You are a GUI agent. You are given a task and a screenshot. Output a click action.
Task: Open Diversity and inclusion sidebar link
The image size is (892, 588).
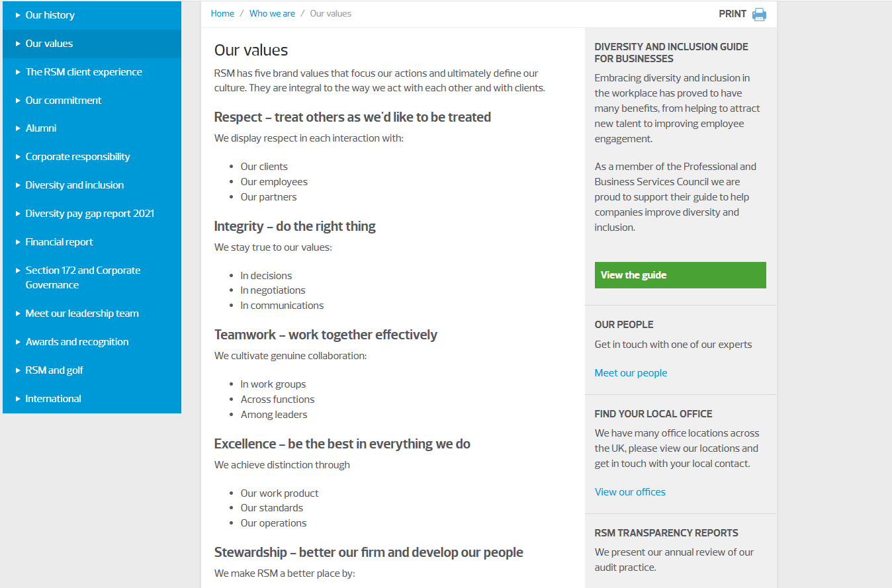pyautogui.click(x=75, y=185)
